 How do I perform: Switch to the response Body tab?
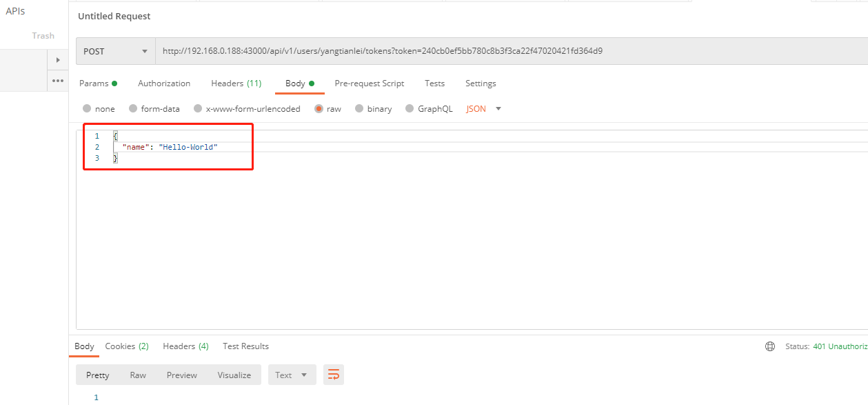[84, 346]
